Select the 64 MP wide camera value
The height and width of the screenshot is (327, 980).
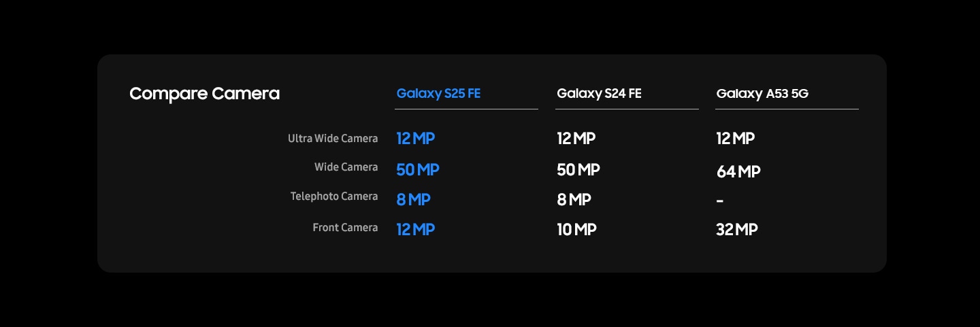(x=738, y=172)
